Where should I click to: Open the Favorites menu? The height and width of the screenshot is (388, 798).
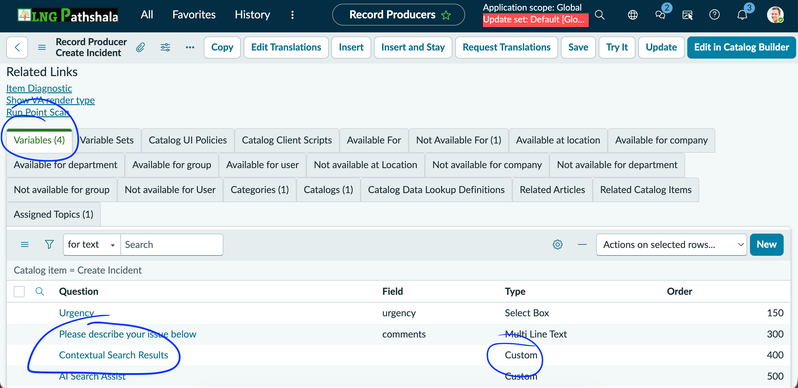click(194, 15)
